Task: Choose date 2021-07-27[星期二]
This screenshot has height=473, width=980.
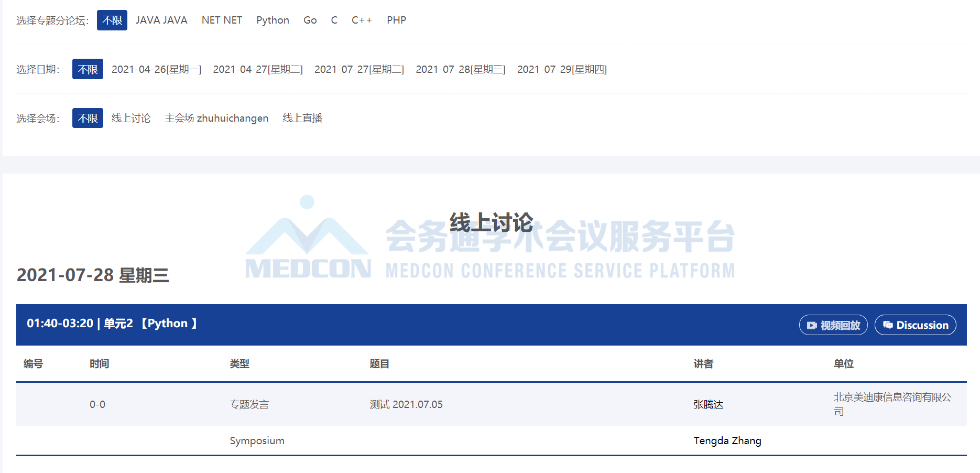Action: 359,69
